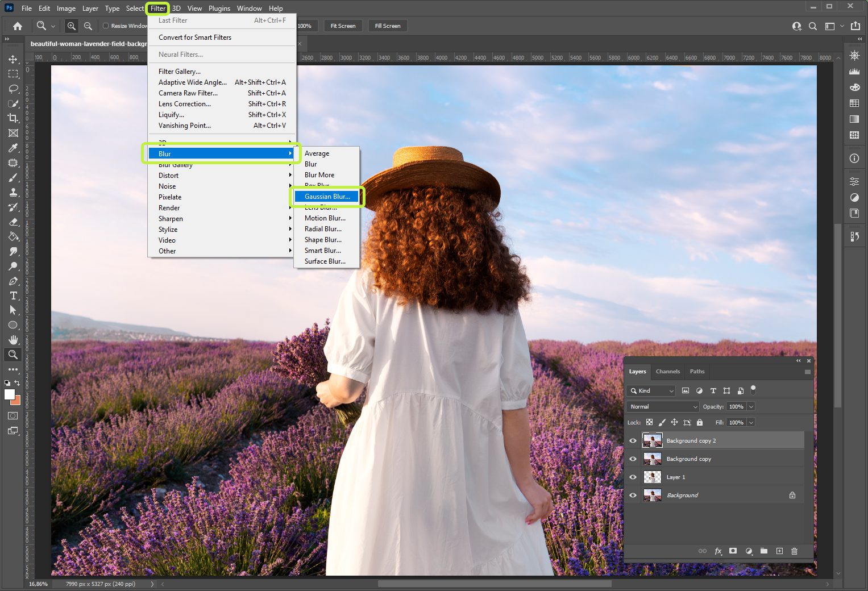This screenshot has height=591, width=868.
Task: Add a layer mask
Action: point(733,551)
